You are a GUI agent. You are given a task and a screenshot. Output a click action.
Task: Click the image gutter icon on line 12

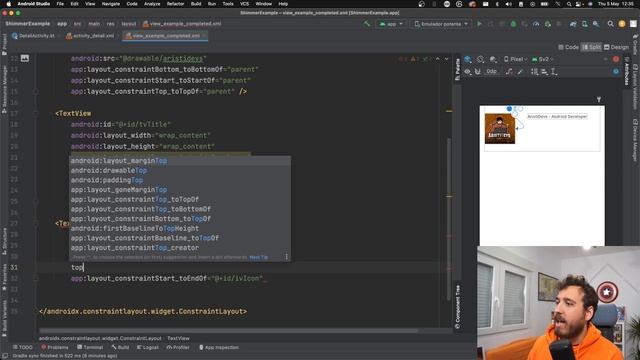pyautogui.click(x=25, y=58)
